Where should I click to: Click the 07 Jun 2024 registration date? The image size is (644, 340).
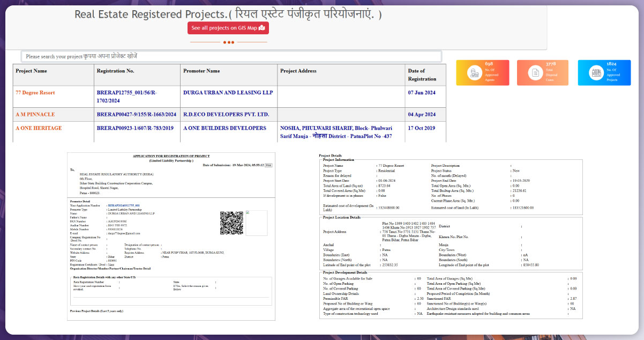422,93
